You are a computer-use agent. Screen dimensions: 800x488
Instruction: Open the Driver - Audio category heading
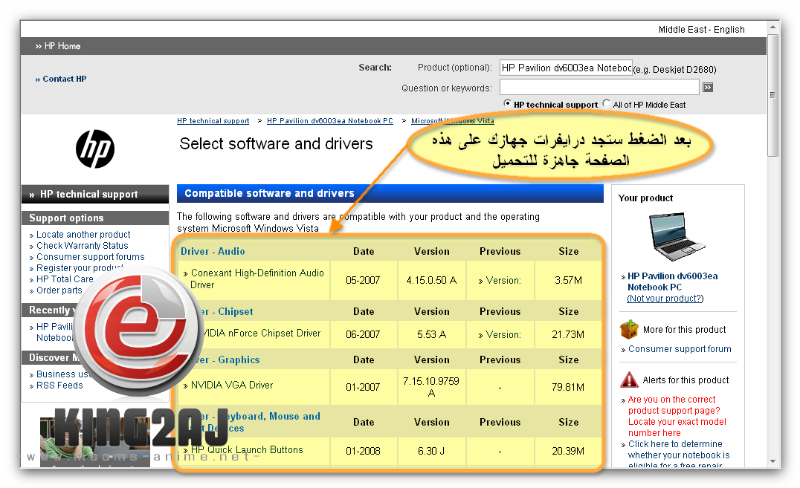click(x=213, y=251)
